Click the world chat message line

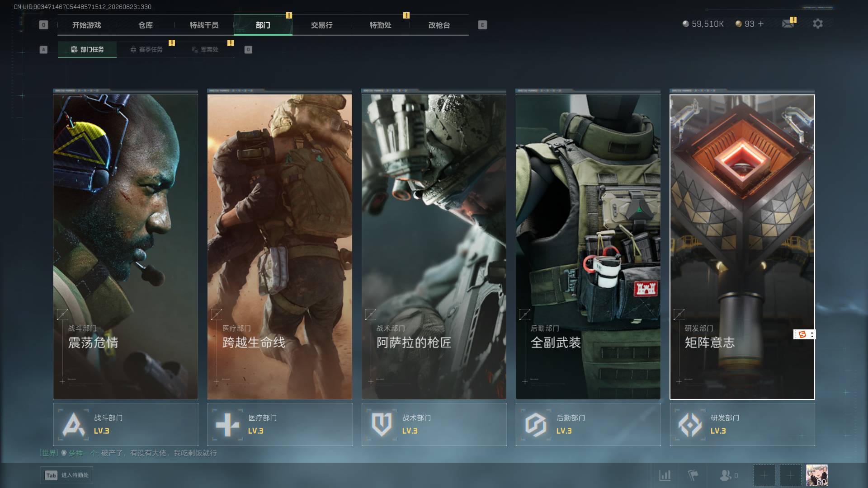[x=128, y=453]
